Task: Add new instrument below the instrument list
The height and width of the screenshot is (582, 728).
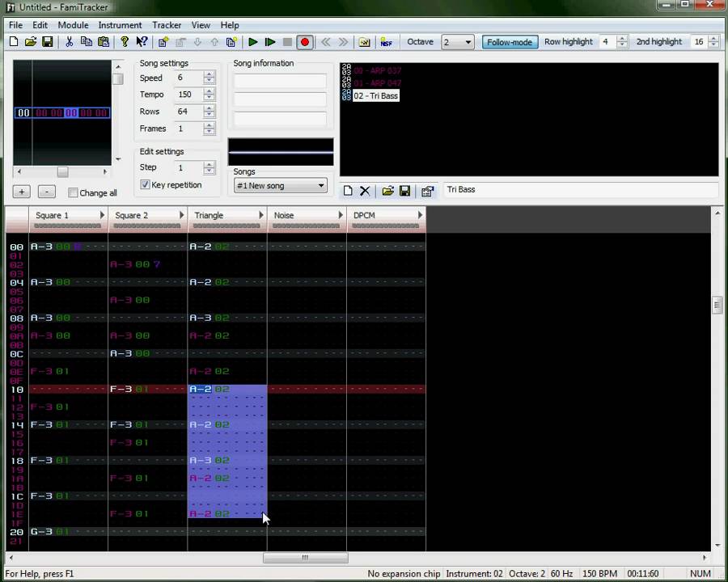Action: click(x=348, y=191)
